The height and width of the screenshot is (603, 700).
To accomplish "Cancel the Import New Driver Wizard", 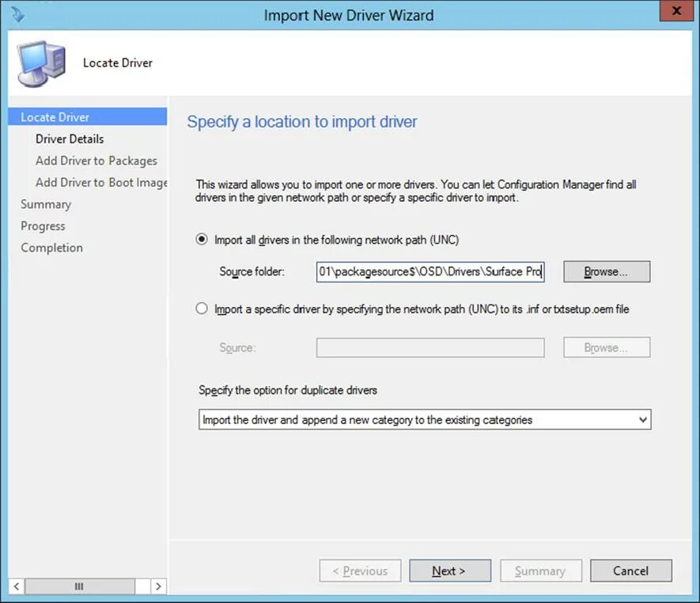I will 631,571.
